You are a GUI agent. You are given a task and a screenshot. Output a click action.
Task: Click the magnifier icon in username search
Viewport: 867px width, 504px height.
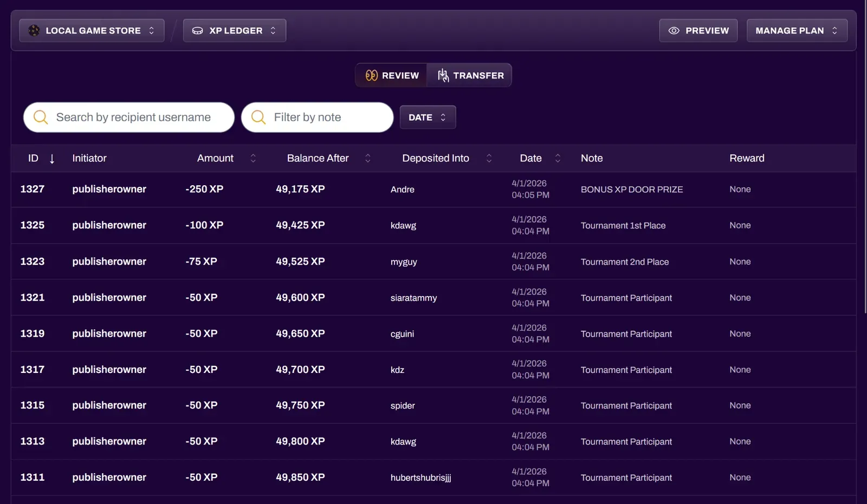click(41, 117)
